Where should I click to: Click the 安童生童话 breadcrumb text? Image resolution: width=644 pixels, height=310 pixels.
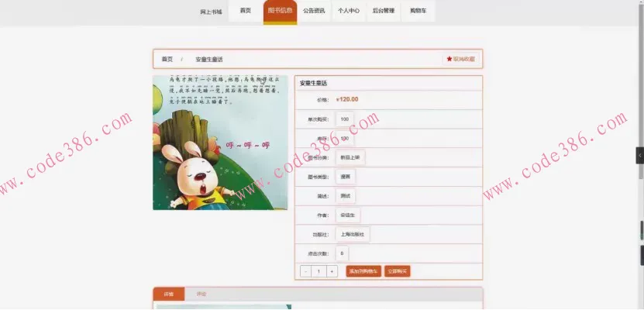click(209, 60)
